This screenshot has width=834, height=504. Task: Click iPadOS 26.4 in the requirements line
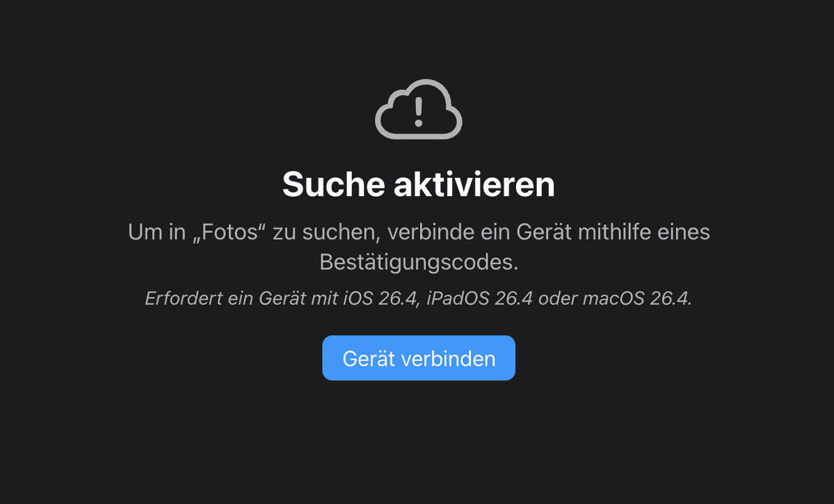[x=479, y=298]
